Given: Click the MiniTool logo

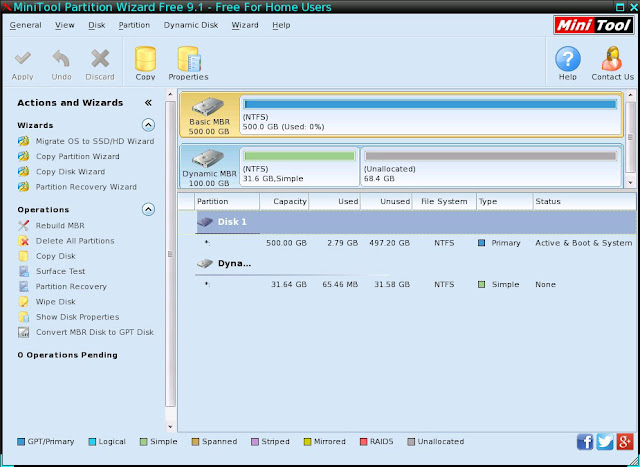Looking at the screenshot, I should pos(594,25).
